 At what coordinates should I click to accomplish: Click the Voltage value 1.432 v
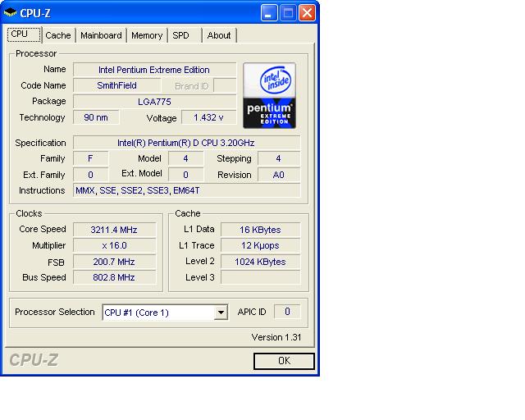point(208,117)
